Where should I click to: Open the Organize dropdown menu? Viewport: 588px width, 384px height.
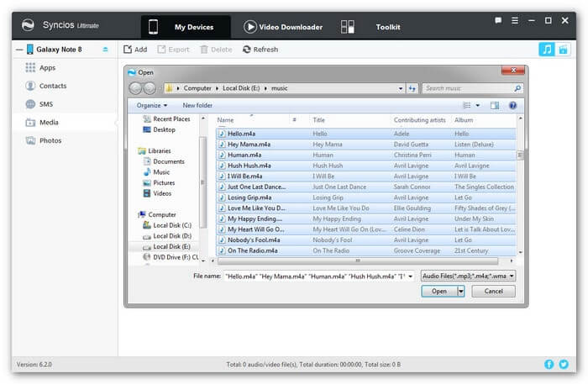152,105
